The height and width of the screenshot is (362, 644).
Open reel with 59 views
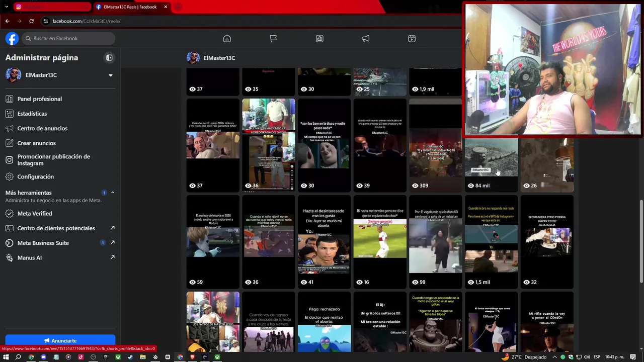coord(213,242)
